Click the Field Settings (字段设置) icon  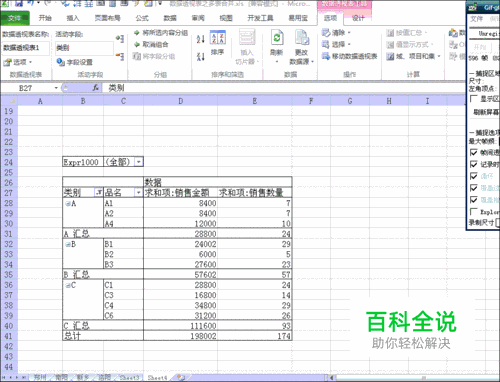[x=60, y=62]
